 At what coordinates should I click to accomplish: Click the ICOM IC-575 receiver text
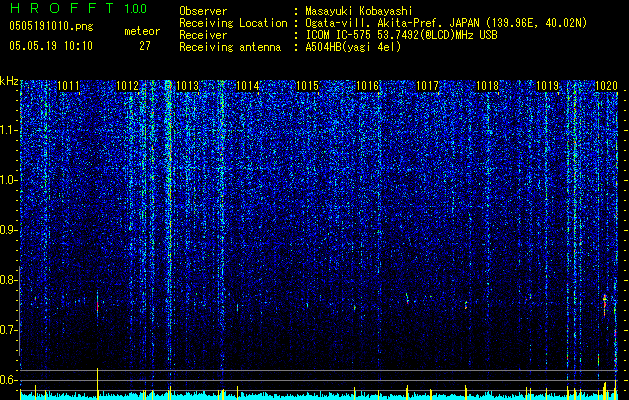pos(401,35)
